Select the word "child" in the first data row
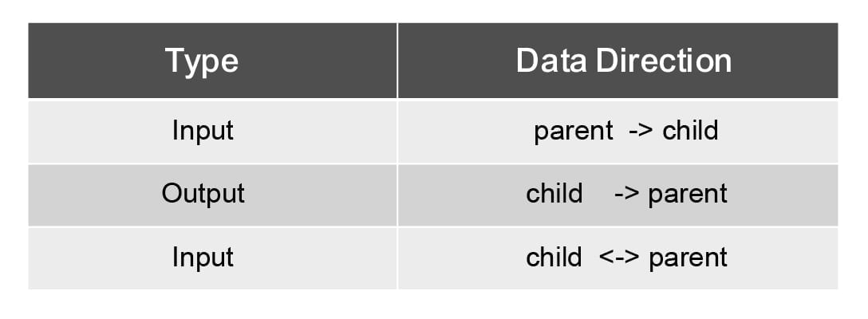868x319 pixels. (690, 130)
